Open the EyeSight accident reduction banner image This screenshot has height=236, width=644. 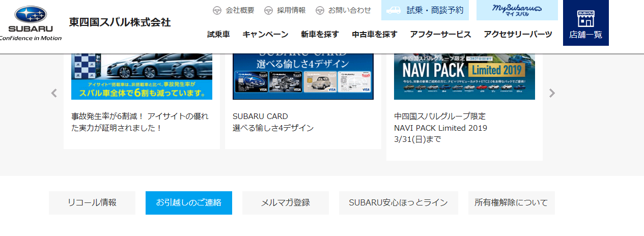142,76
